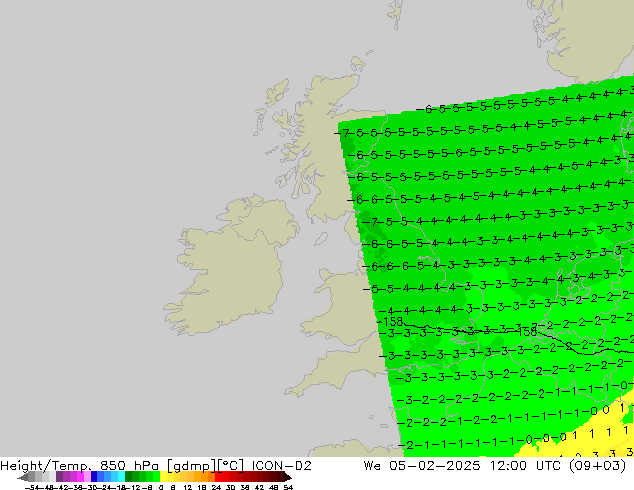This screenshot has width=634, height=490.
Task: Click the legend value "-12" under green swatches
Action: coord(135,487)
